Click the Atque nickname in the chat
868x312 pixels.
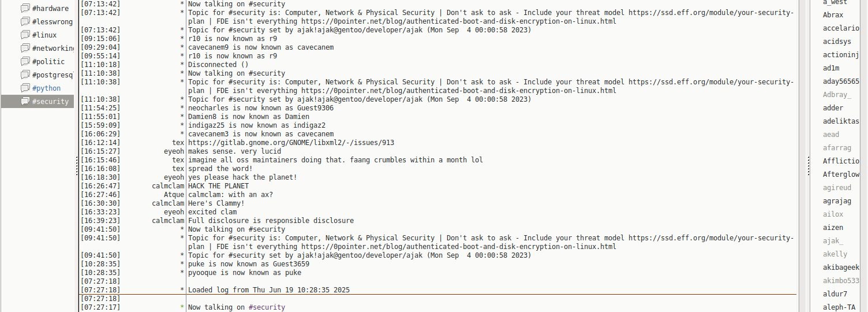174,195
